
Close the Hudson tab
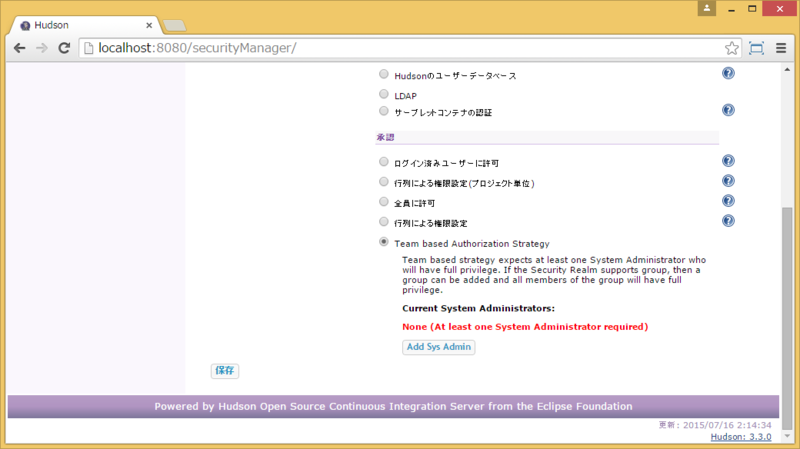tap(149, 25)
